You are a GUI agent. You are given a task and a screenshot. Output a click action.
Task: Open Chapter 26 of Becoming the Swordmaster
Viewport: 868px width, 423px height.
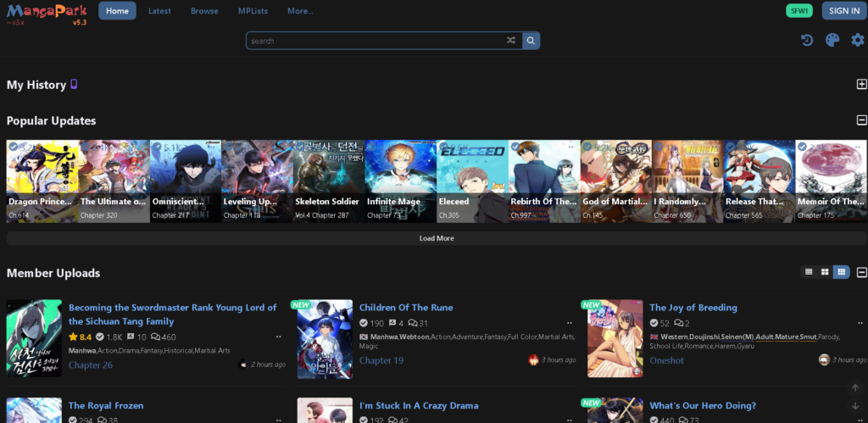coord(90,365)
